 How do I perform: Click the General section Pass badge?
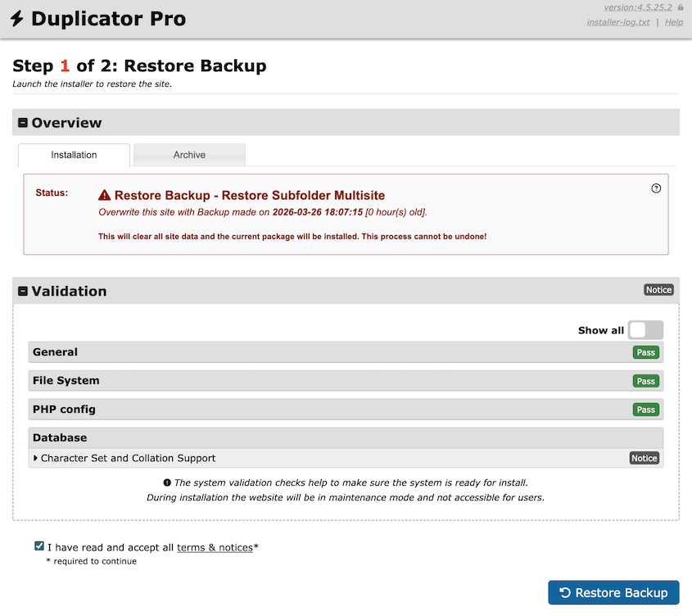(x=645, y=352)
